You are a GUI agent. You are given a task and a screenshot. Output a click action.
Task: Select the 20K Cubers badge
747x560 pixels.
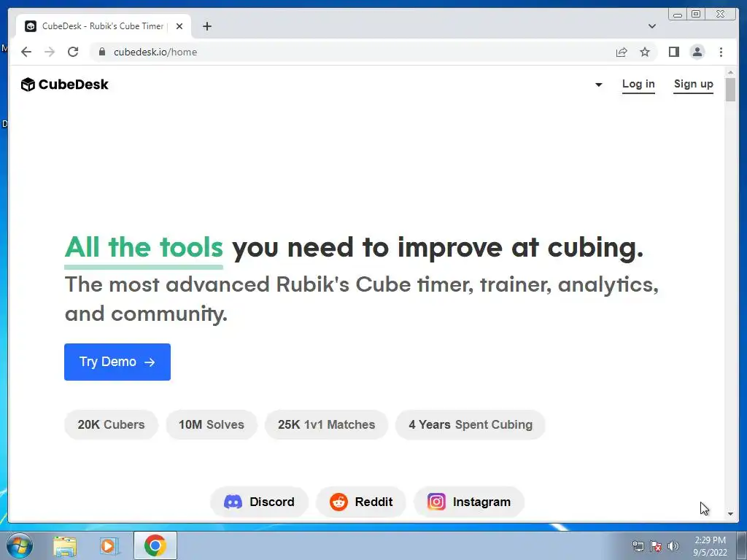(111, 424)
